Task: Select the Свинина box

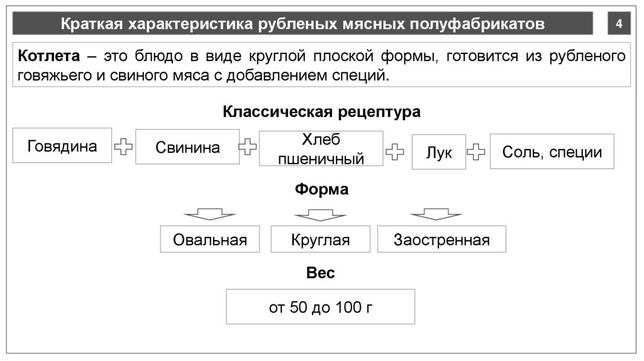Action: coord(187,147)
